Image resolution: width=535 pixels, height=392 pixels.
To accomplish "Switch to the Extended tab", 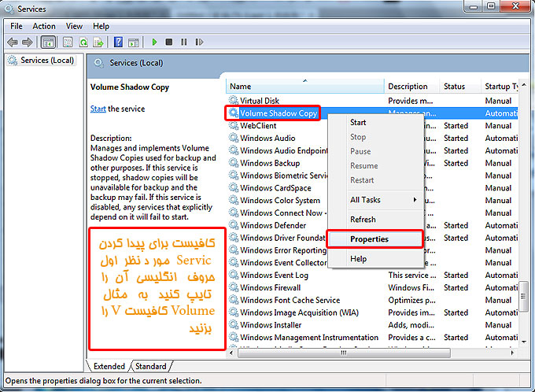I will pos(109,366).
